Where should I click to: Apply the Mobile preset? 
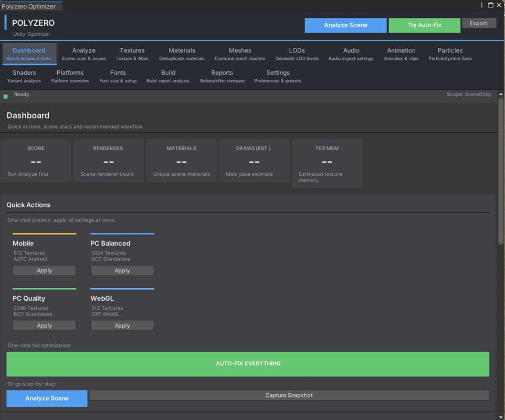(45, 270)
